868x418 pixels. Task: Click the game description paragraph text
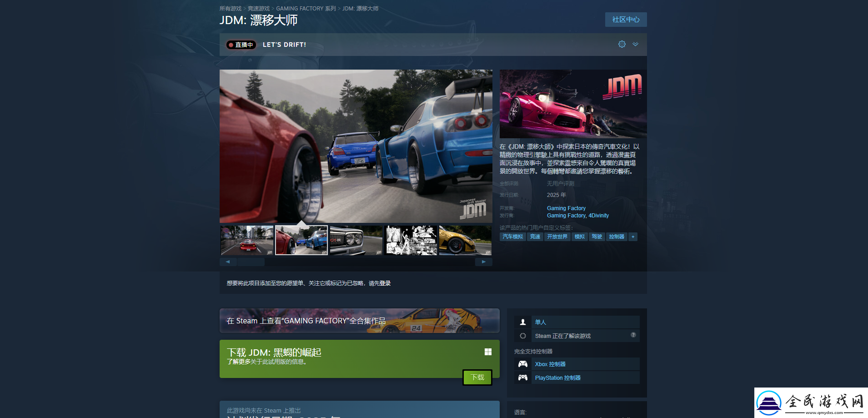coord(569,159)
